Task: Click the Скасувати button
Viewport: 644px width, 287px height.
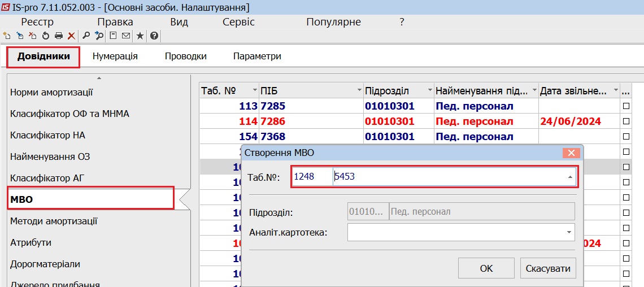Action: pyautogui.click(x=547, y=268)
